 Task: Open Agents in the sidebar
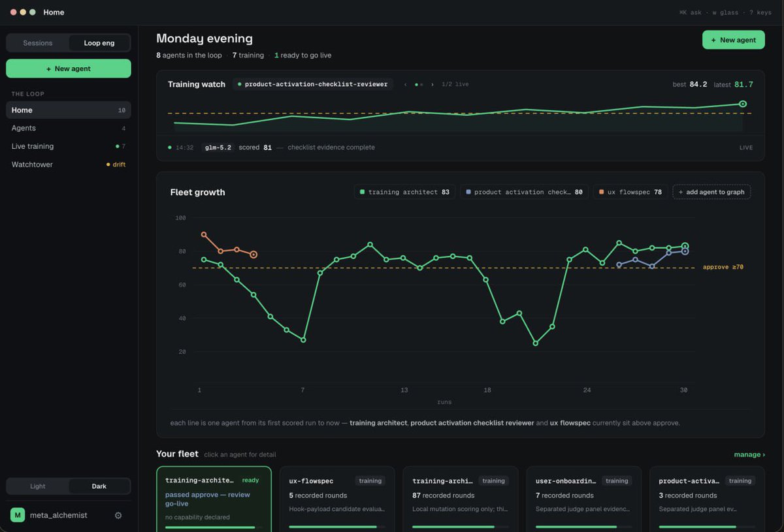[69, 128]
